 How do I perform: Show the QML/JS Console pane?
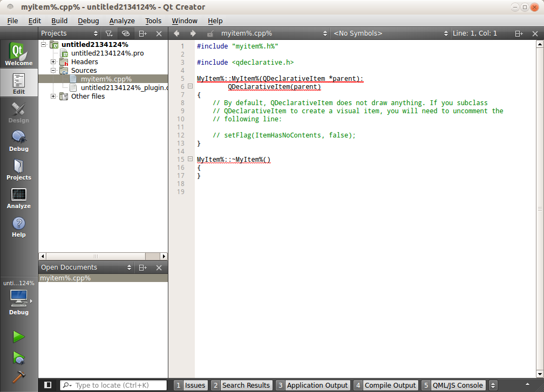click(453, 385)
